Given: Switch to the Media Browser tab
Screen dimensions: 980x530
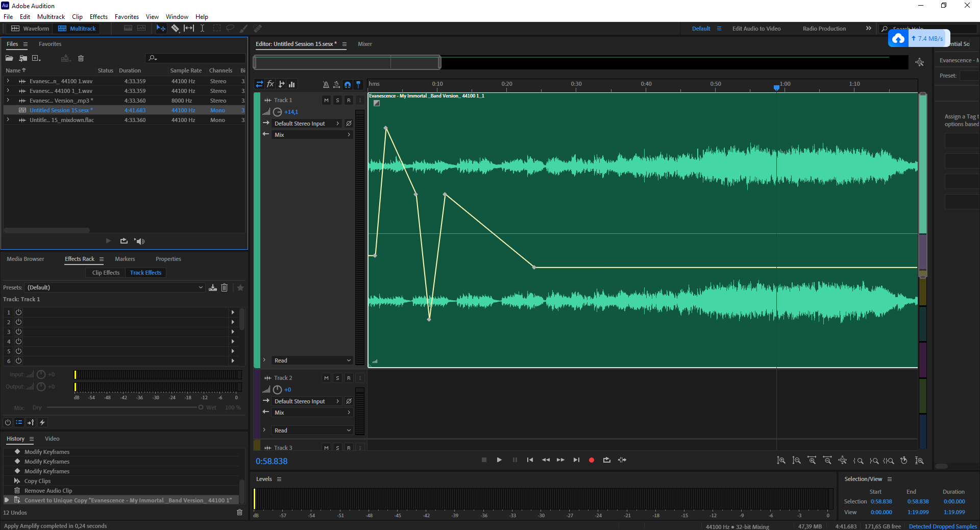Looking at the screenshot, I should (26, 259).
